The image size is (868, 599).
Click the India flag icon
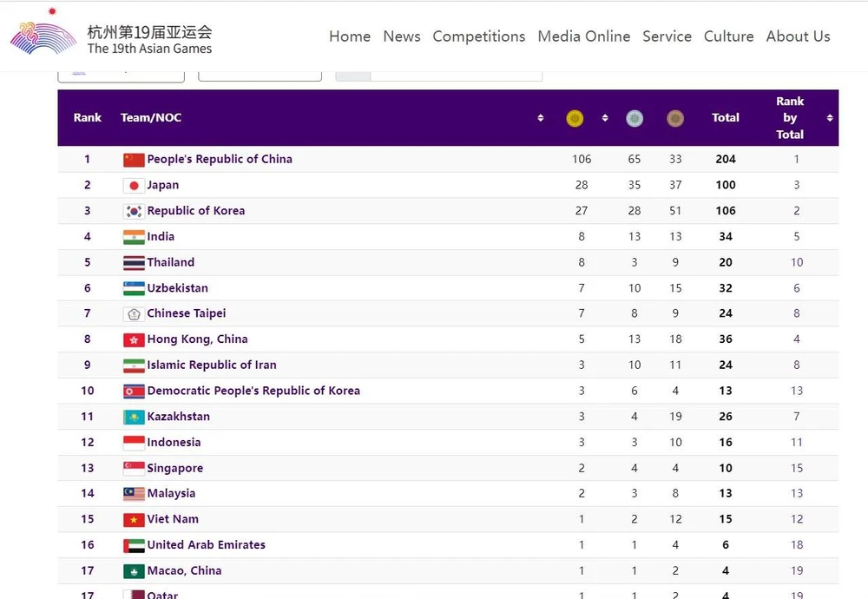click(134, 237)
